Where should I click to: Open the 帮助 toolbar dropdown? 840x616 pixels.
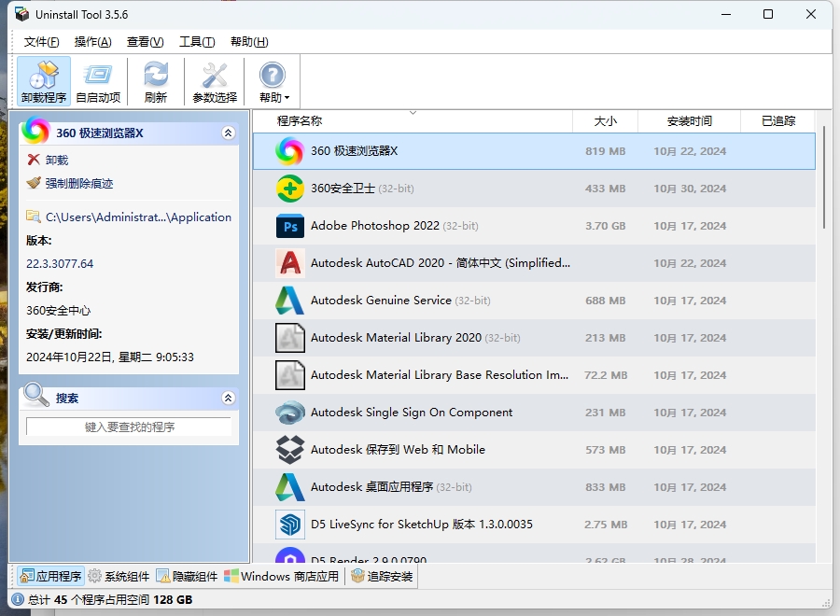[273, 81]
